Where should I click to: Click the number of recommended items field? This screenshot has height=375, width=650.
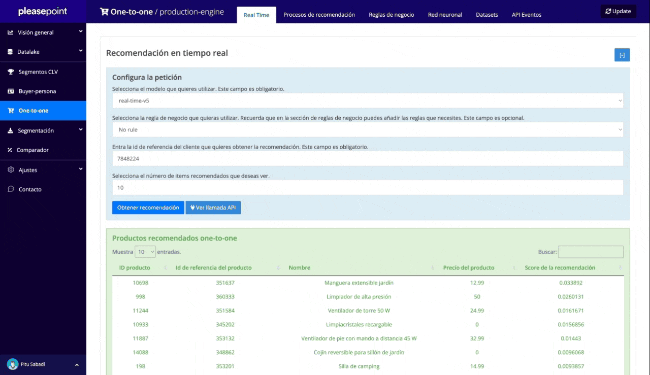pos(368,188)
